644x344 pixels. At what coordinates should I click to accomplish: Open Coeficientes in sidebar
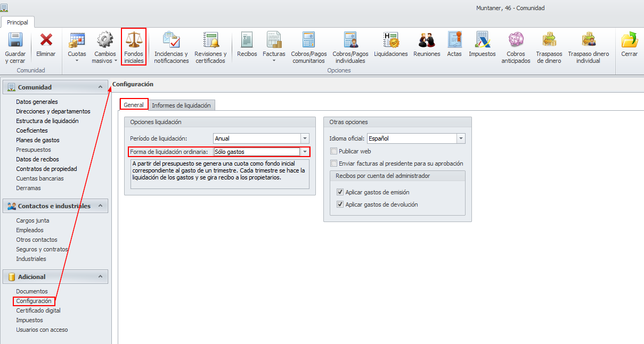32,130
